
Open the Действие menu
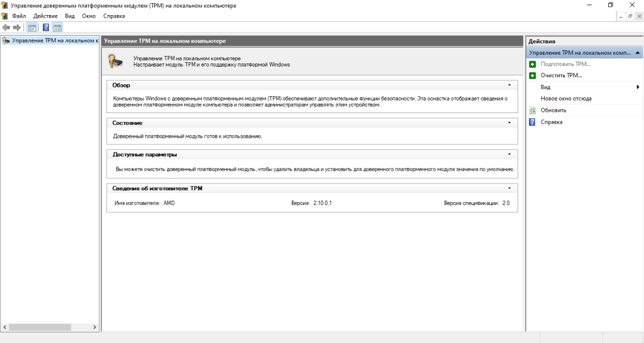click(x=45, y=16)
